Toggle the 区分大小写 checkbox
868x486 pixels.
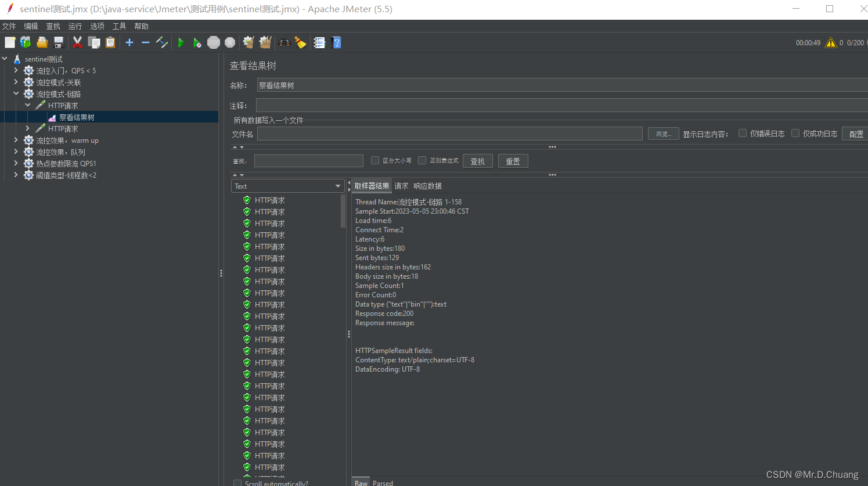(375, 160)
